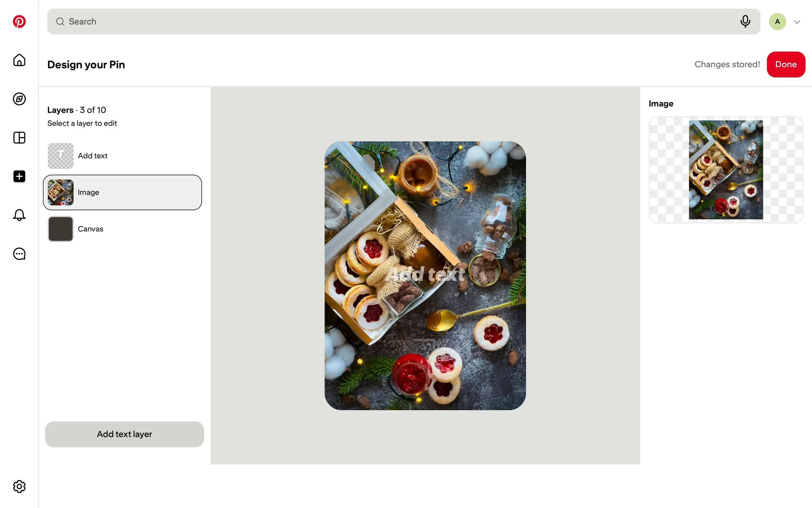Viewport: 812px width, 508px height.
Task: Select the Image layer row
Action: pyautogui.click(x=123, y=192)
